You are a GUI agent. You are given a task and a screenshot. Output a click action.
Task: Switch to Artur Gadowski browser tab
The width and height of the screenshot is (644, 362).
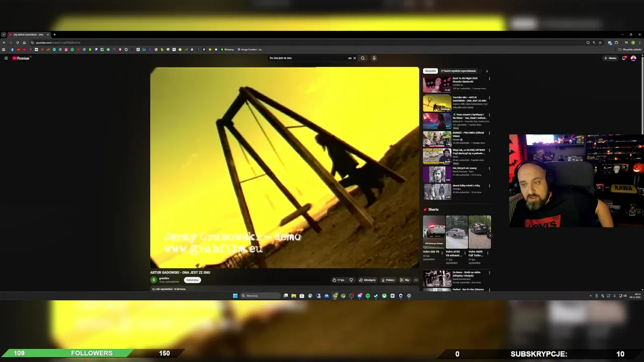(28, 35)
